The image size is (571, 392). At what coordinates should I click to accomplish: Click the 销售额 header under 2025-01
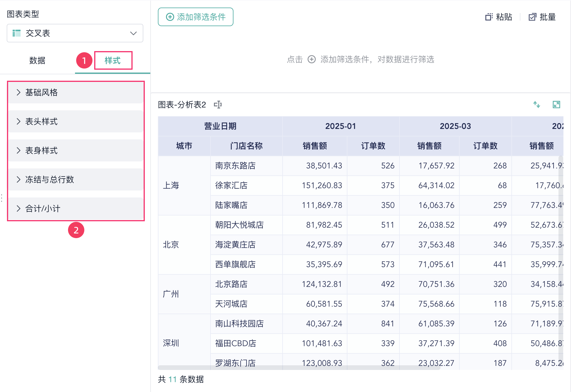[x=315, y=146]
